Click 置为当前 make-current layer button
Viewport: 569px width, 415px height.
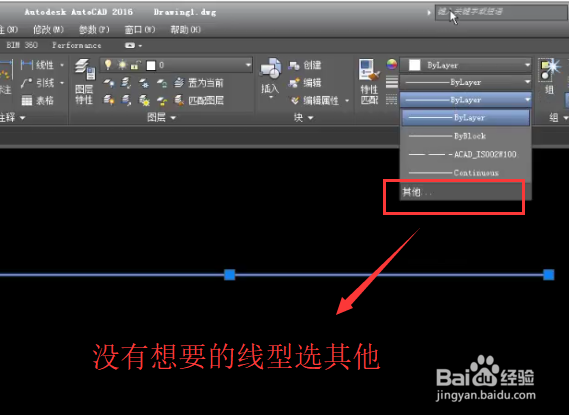[198, 83]
